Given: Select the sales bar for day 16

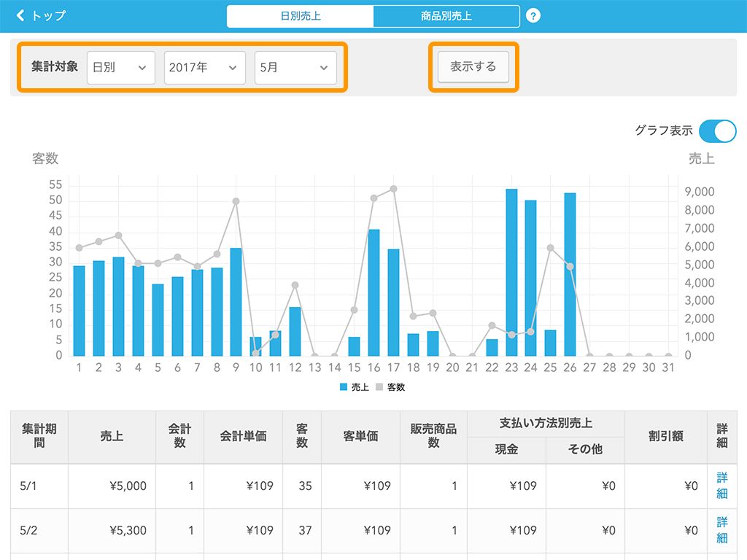Looking at the screenshot, I should [374, 292].
